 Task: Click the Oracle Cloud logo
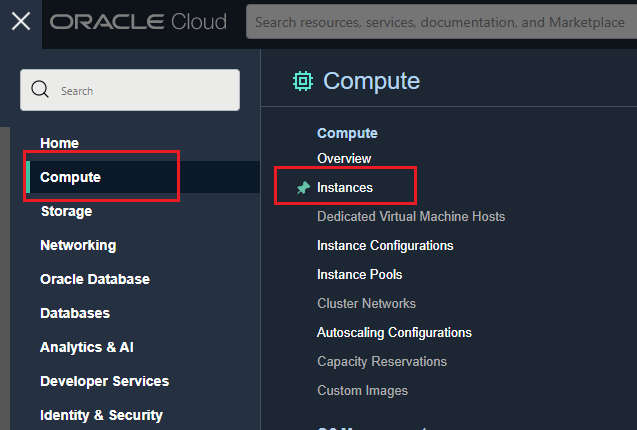138,22
